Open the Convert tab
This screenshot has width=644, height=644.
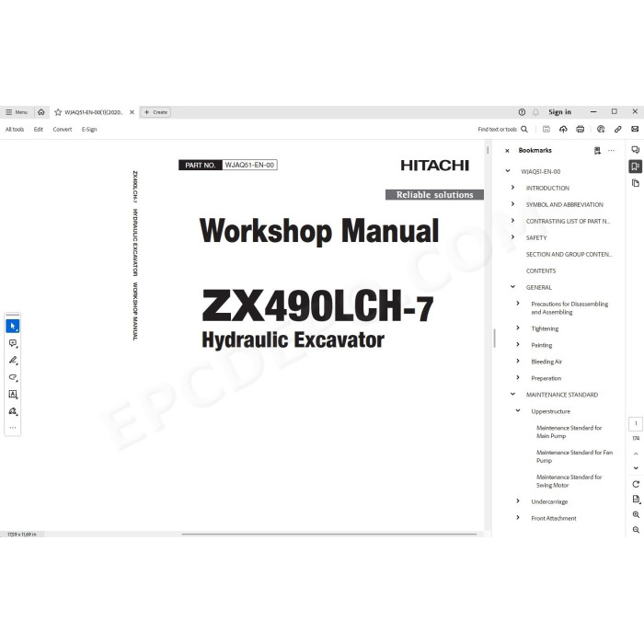tap(62, 130)
